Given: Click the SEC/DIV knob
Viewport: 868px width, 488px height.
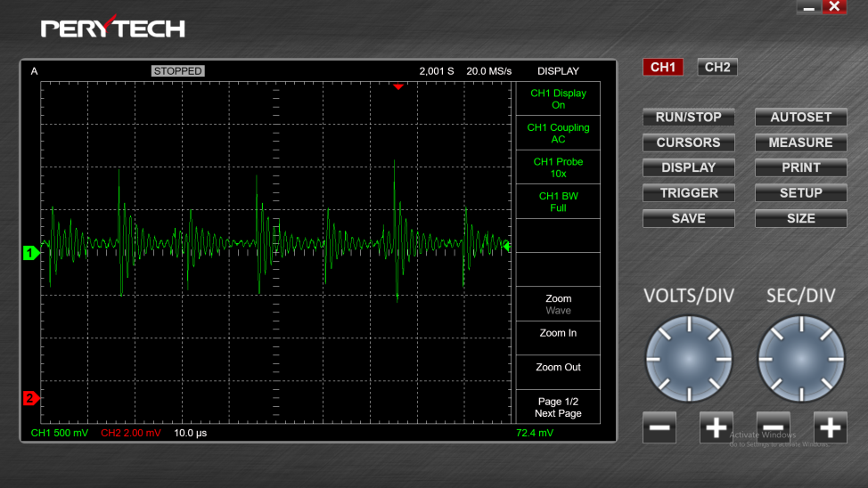Looking at the screenshot, I should coord(801,359).
